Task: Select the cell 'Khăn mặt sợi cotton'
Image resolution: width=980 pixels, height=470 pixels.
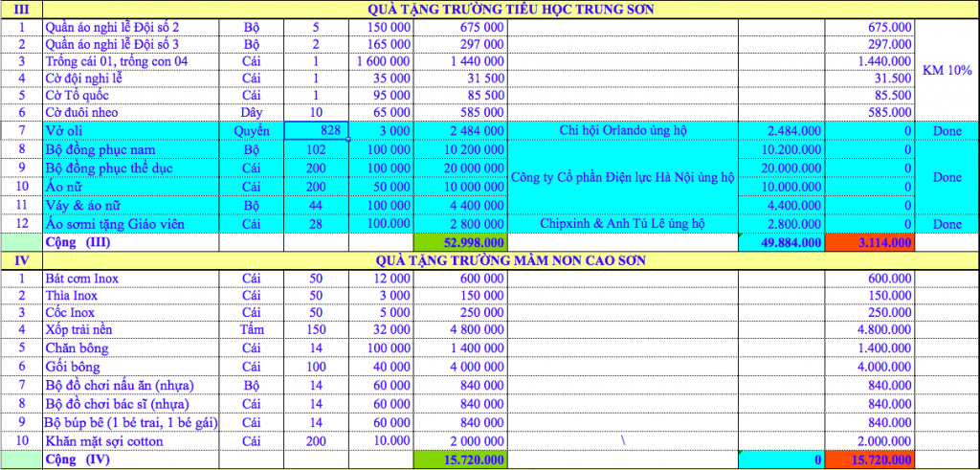Action: [x=131, y=441]
